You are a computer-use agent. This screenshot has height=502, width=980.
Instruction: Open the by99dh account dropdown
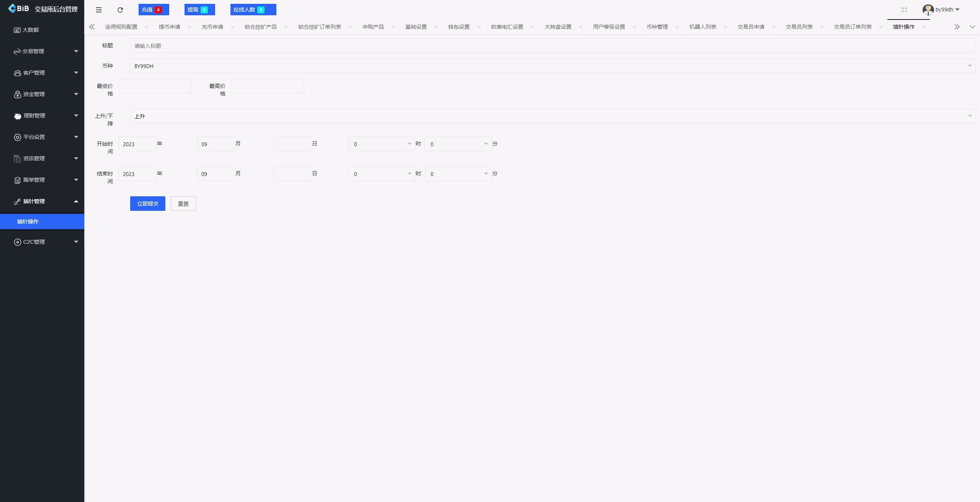tap(942, 9)
